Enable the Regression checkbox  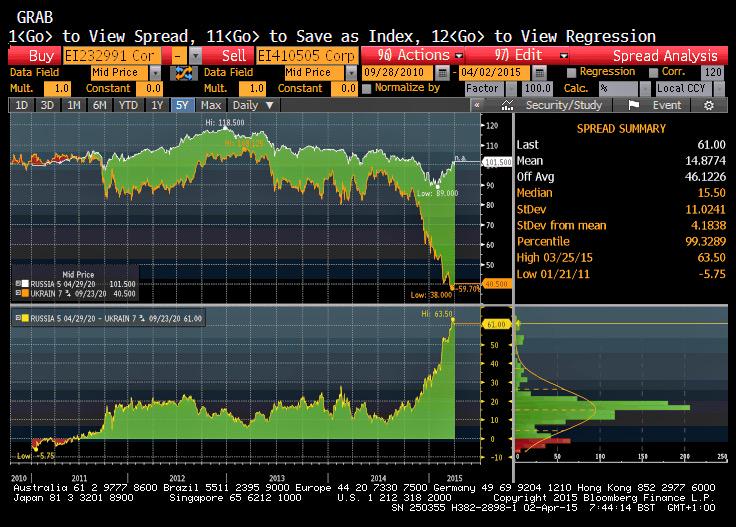[x=571, y=72]
